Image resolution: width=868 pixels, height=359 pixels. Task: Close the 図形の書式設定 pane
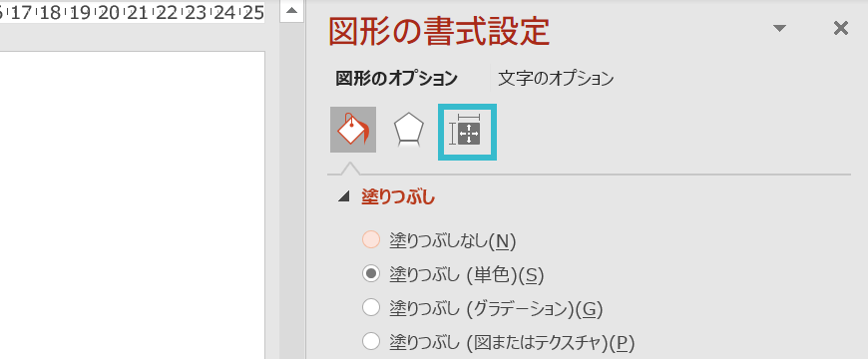[841, 28]
